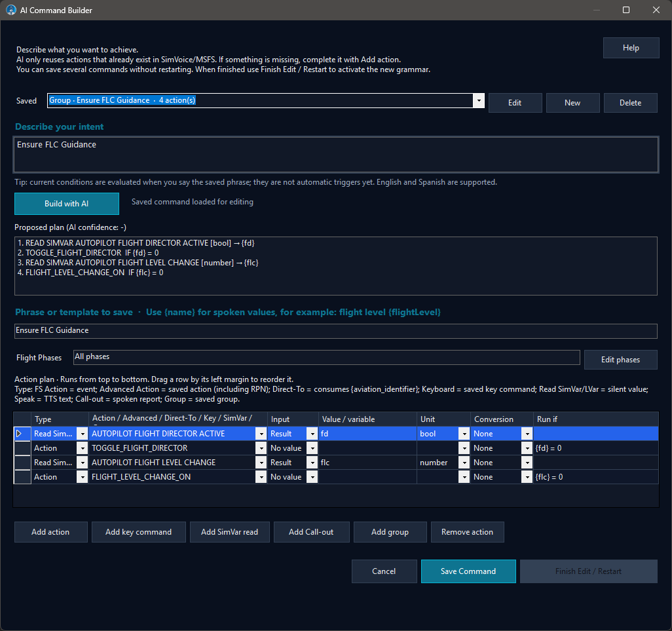Click the Run if cell '{flc} = 0'
The height and width of the screenshot is (631, 672).
click(x=596, y=477)
